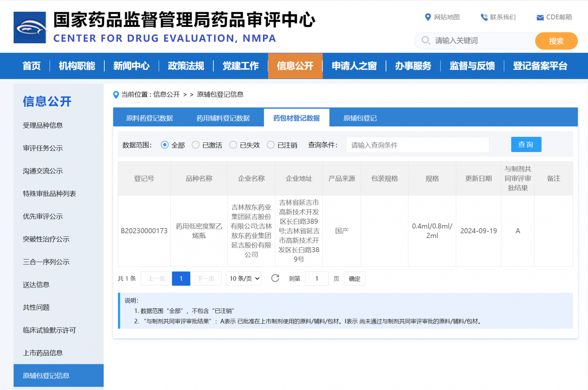Click the NMPA fish logo
The width and height of the screenshot is (588, 390).
tap(30, 28)
